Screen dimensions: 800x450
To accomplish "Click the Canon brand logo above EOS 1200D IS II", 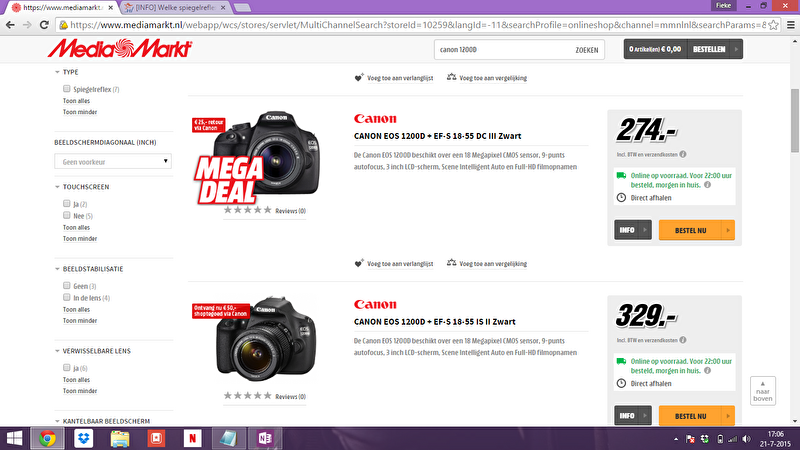I will tap(375, 304).
